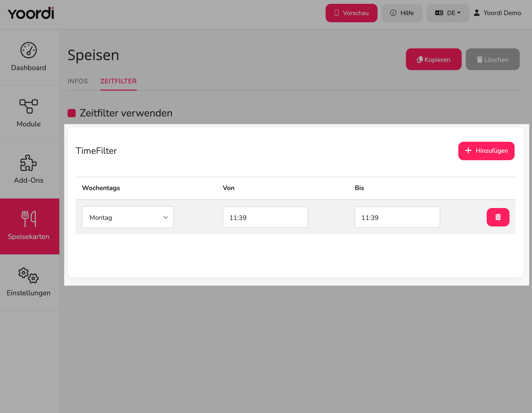Switch to the INFOS tab
Image resolution: width=532 pixels, height=413 pixels.
[78, 81]
